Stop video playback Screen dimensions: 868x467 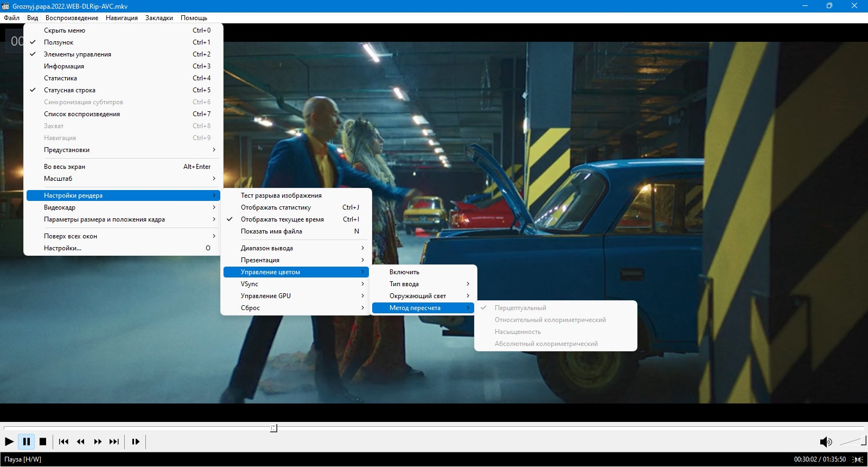(43, 441)
